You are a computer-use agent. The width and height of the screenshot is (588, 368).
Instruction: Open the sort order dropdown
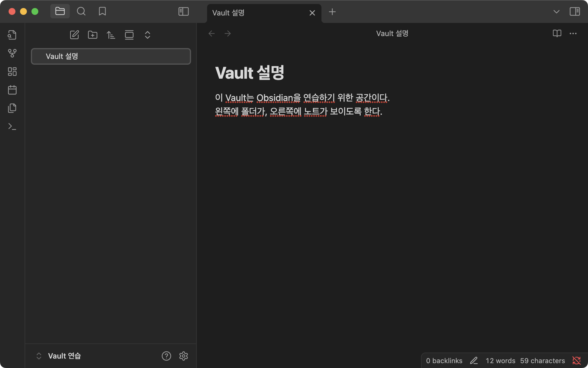click(111, 35)
